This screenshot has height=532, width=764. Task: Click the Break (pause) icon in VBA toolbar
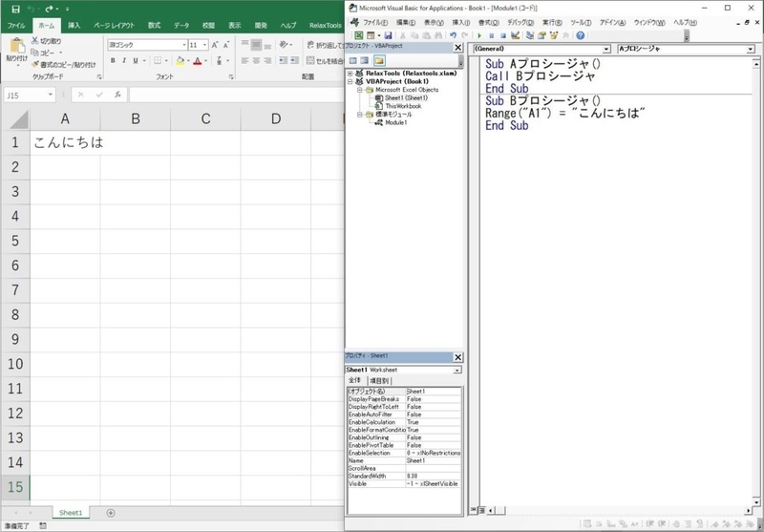click(x=492, y=35)
